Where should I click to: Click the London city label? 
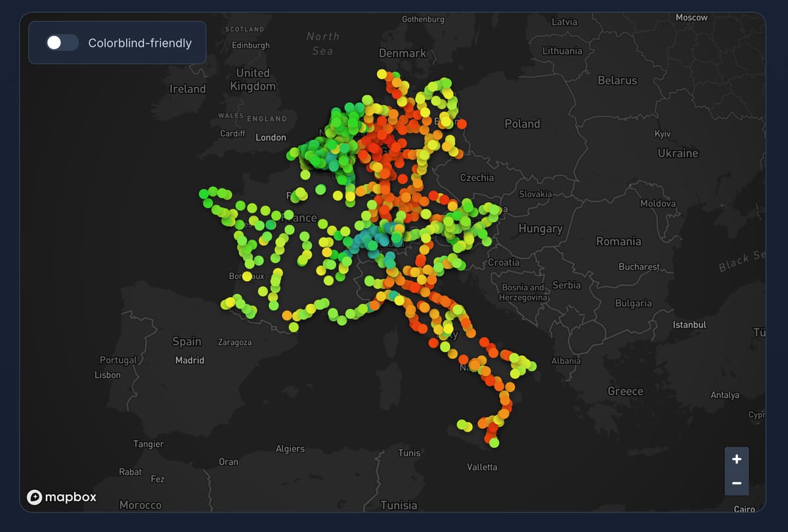(271, 137)
